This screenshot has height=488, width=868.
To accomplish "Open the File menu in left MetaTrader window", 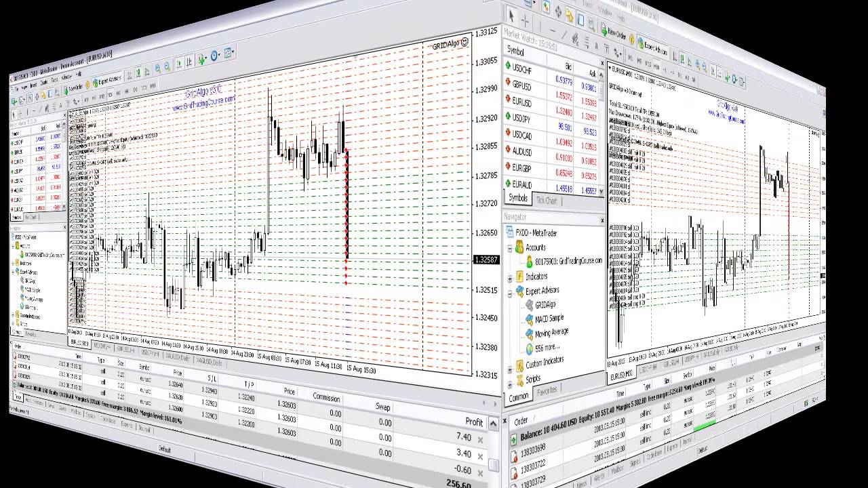I will pyautogui.click(x=16, y=87).
